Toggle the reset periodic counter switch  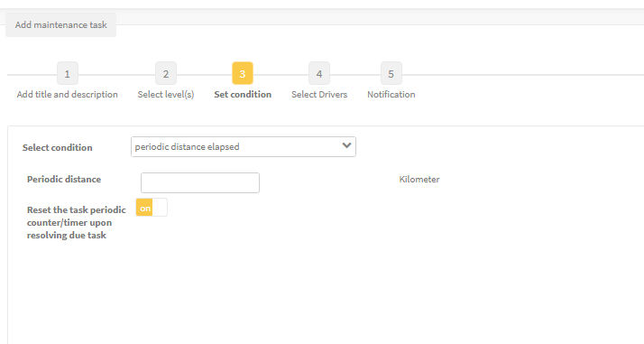[x=152, y=208]
